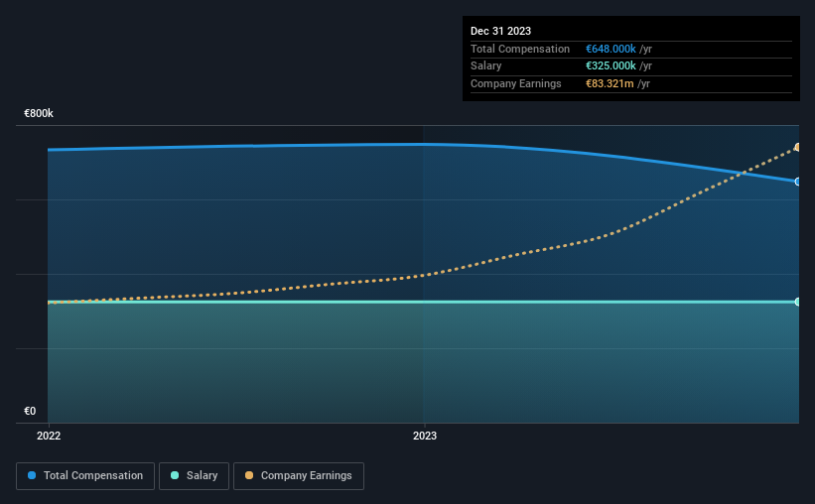The image size is (815, 504).
Task: Select the Company Earnings end data point
Action: click(x=797, y=148)
